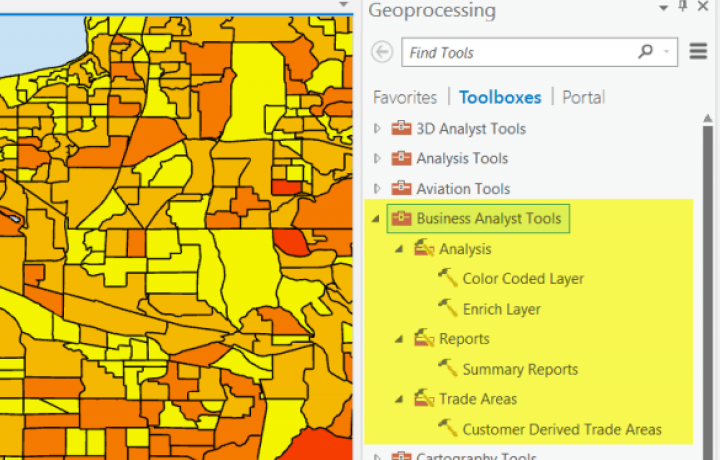The image size is (720, 460).
Task: Switch to the Favorites tab
Action: click(x=405, y=97)
